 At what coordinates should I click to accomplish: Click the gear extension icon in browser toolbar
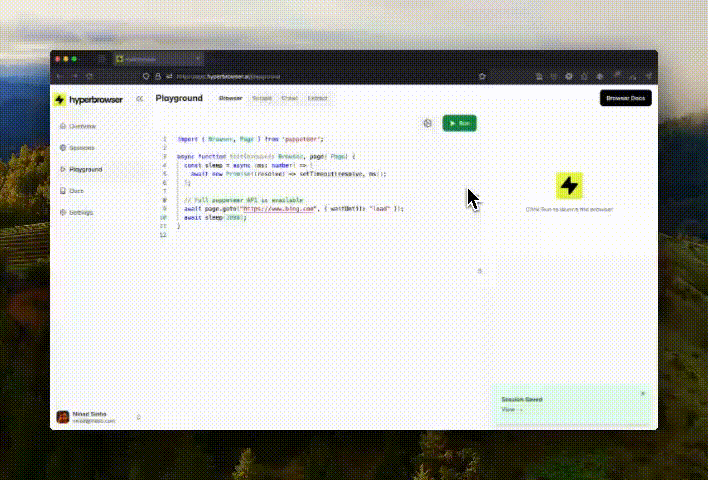(x=569, y=77)
